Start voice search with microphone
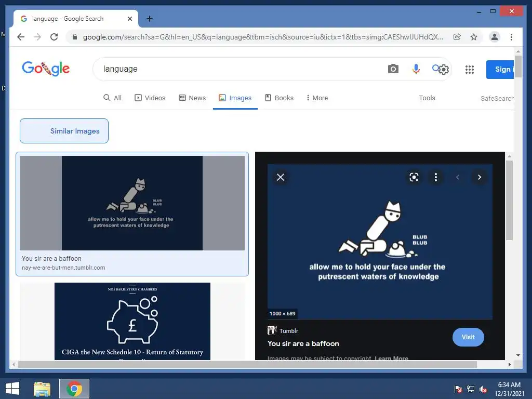 416,69
